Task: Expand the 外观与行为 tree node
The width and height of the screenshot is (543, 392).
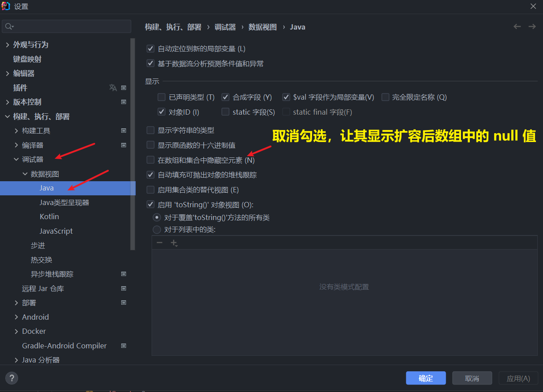Action: pos(7,45)
